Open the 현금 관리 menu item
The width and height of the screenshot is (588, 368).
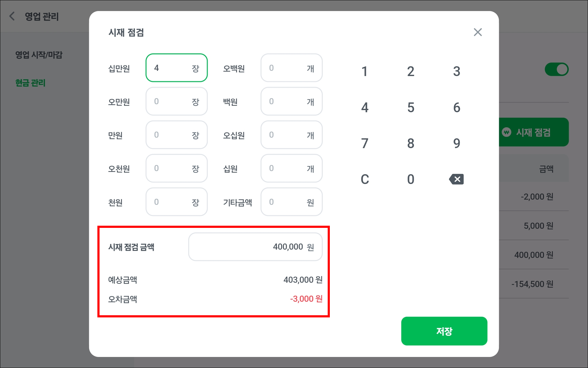(30, 83)
